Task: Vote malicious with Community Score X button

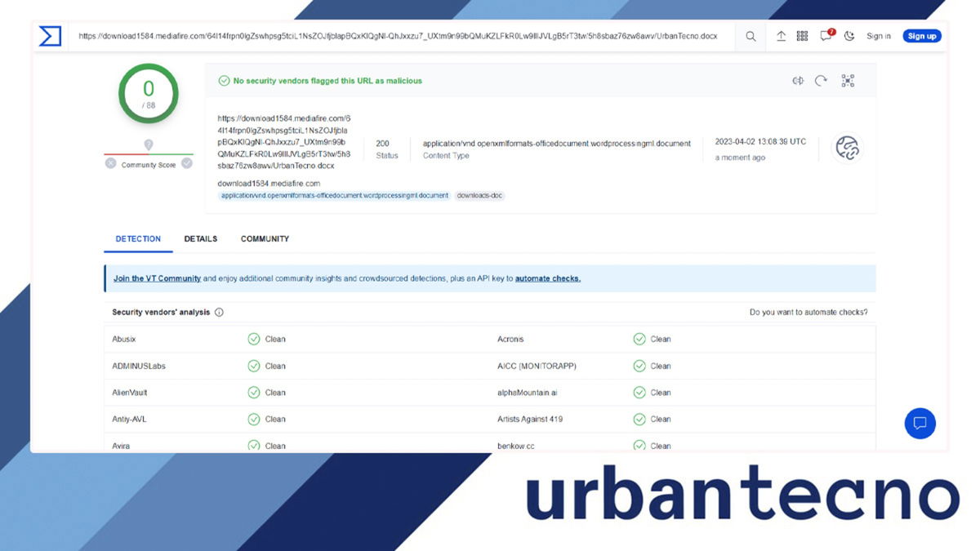Action: point(110,163)
